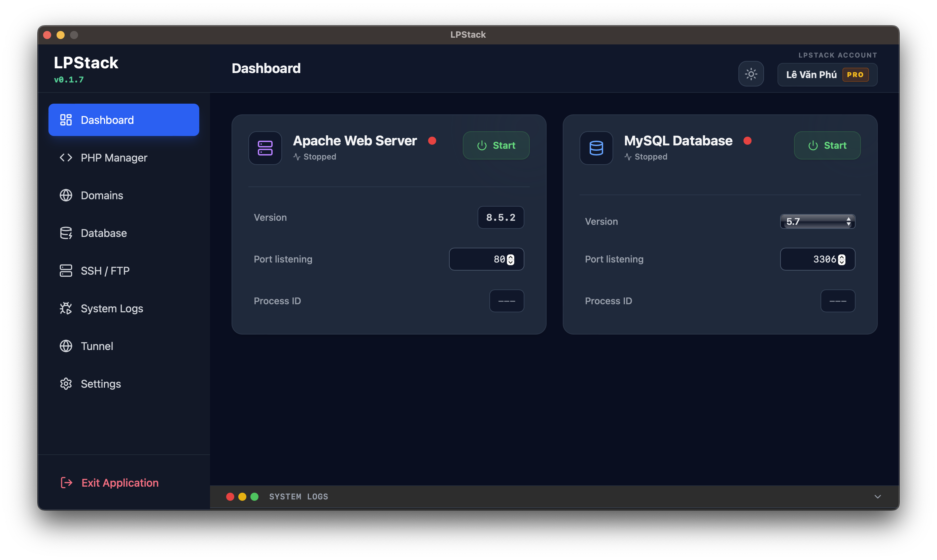Open the Domains globe icon
The height and width of the screenshot is (560, 937).
point(66,195)
